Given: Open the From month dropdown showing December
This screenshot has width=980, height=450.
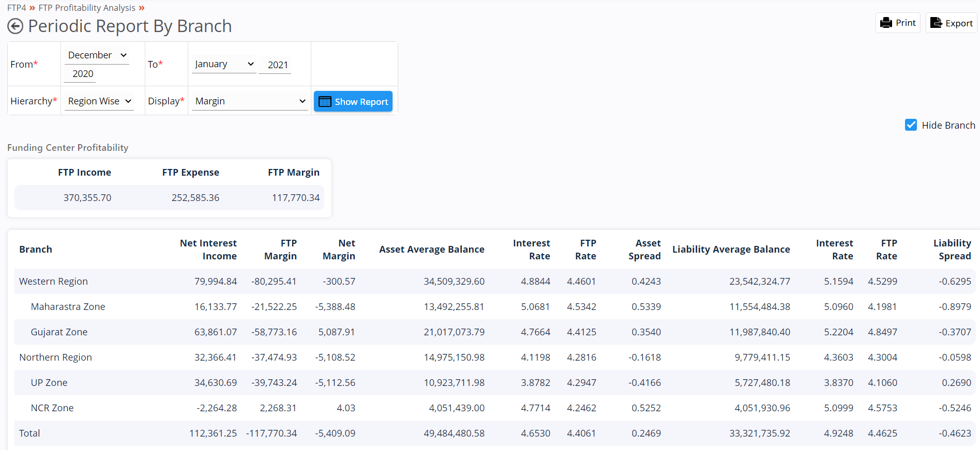Looking at the screenshot, I should click(97, 55).
